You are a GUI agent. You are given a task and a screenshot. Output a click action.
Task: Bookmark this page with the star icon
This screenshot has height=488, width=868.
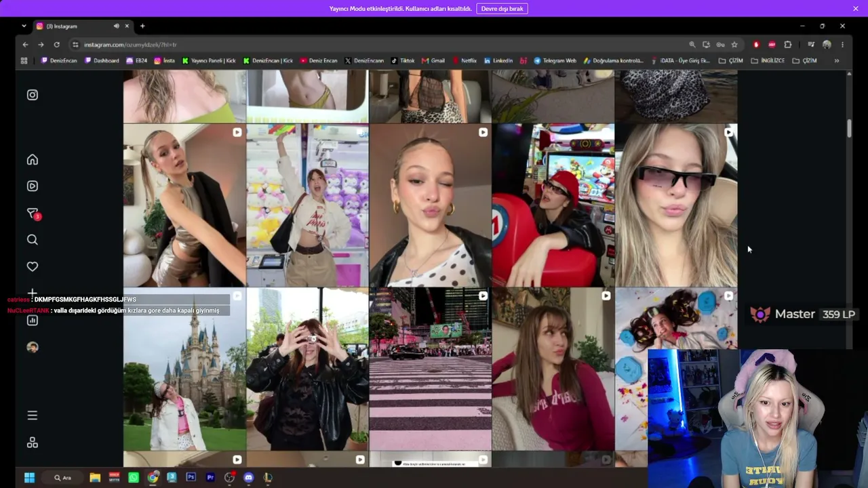click(x=734, y=45)
